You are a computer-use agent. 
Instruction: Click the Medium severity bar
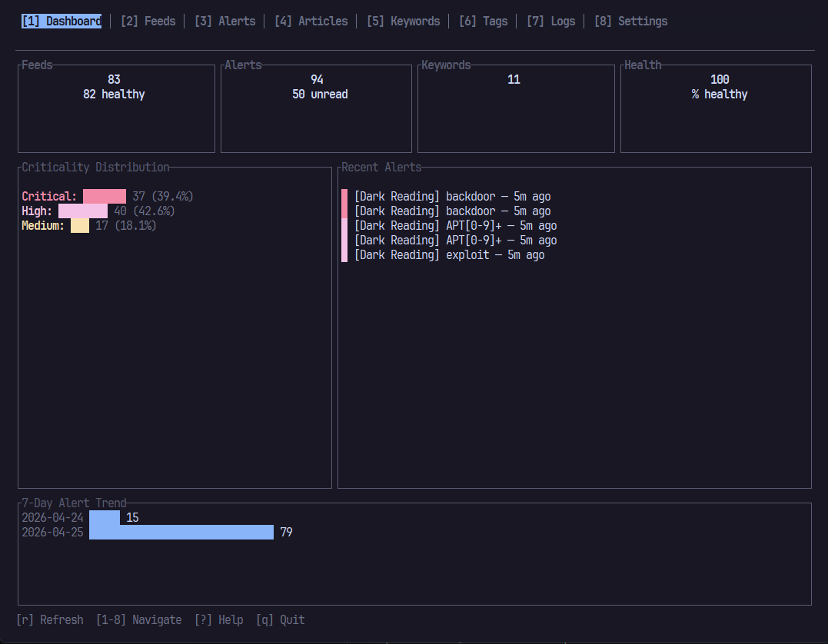[80, 226]
